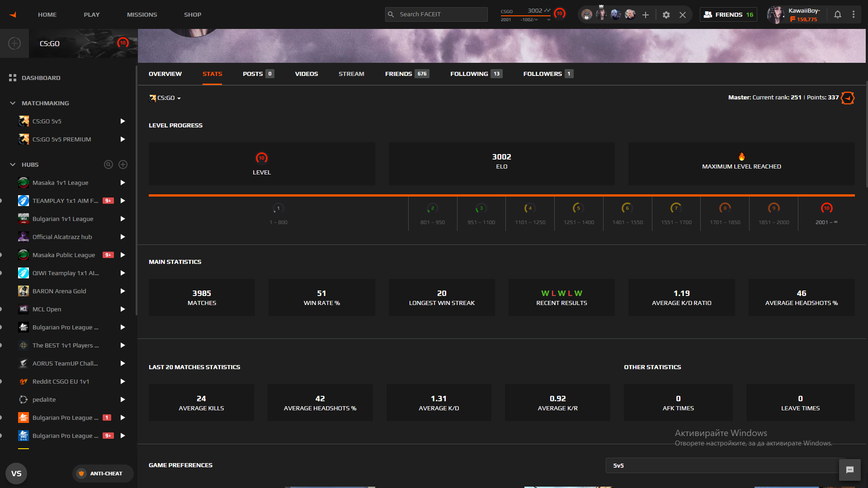
Task: Search hubs using magnifier icon
Action: 108,164
